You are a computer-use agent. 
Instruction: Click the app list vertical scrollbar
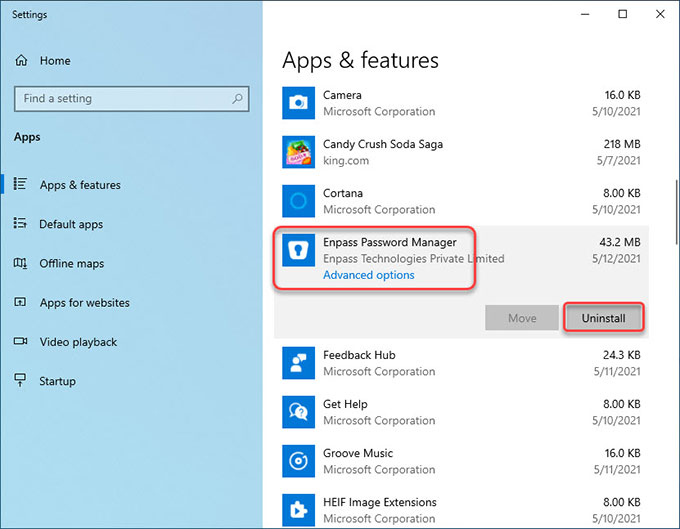pos(676,212)
